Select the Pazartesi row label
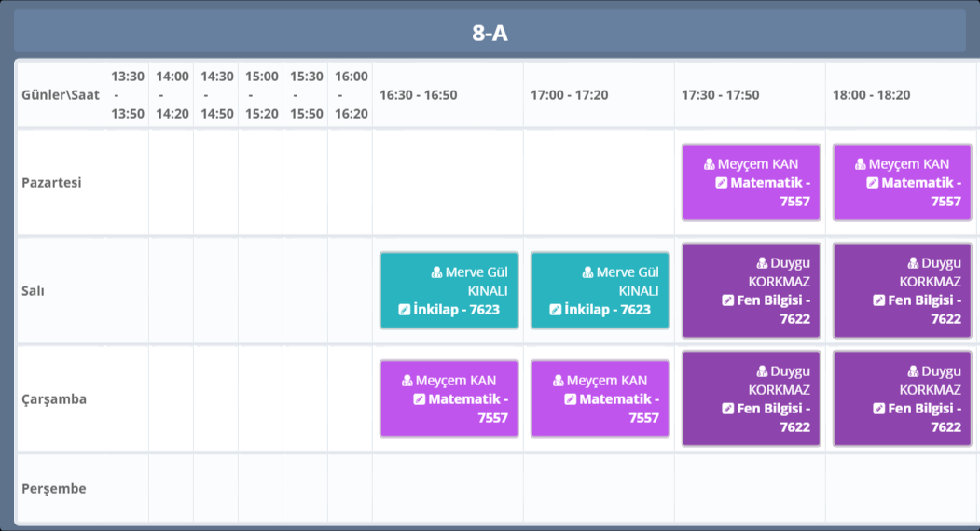This screenshot has height=531, width=980. pos(52,182)
